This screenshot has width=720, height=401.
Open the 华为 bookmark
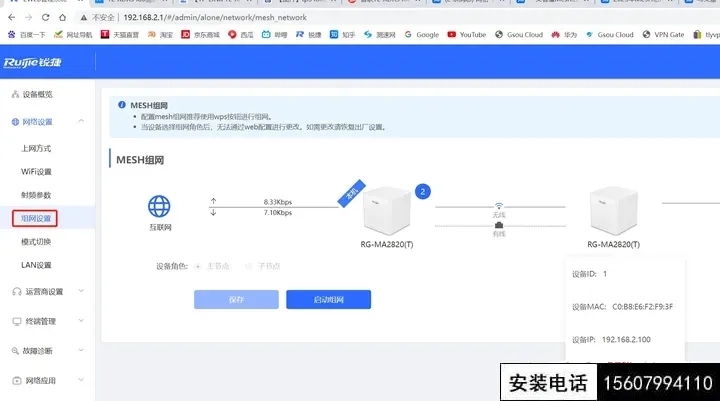point(564,34)
